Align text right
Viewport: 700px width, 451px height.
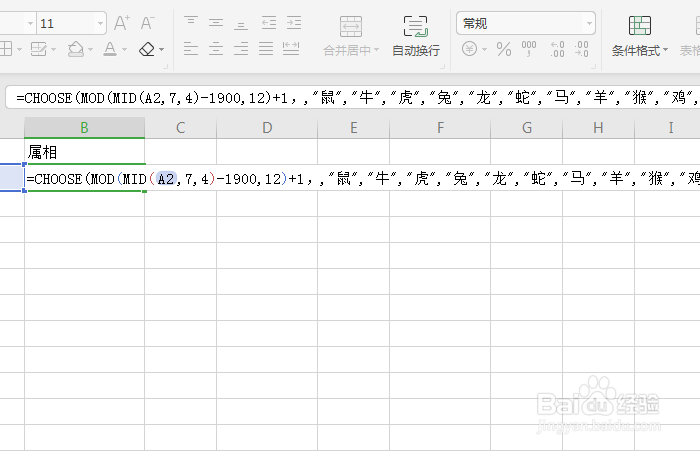click(x=241, y=48)
